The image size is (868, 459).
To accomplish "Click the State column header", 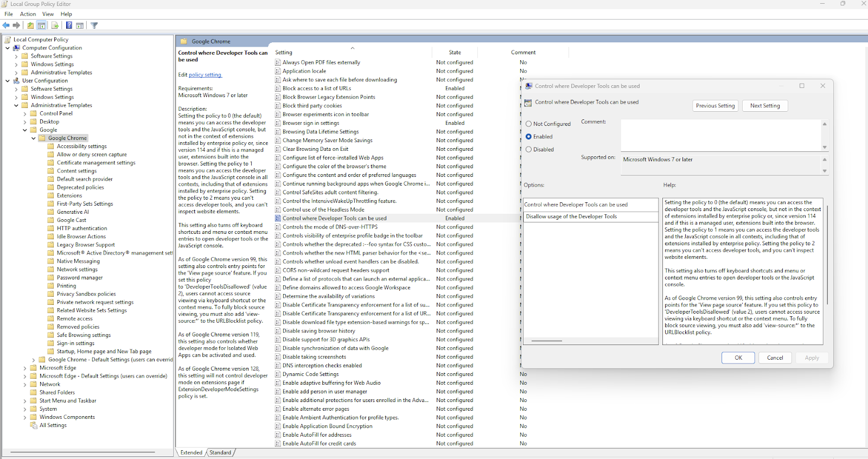I will [x=455, y=53].
